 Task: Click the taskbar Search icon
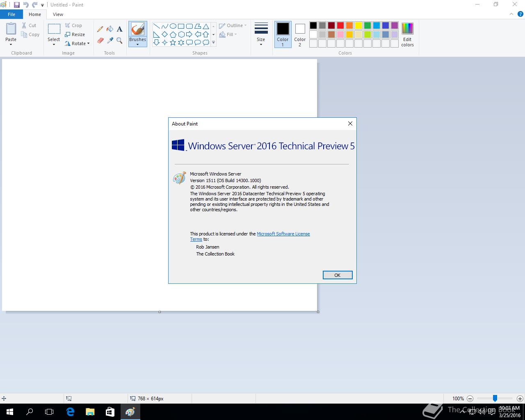tap(30, 412)
